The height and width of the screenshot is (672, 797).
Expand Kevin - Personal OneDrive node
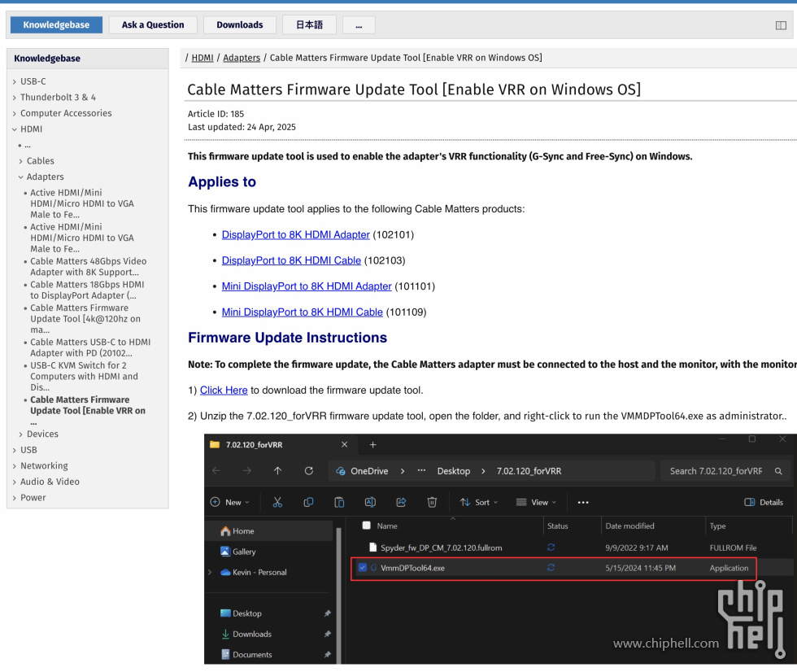[210, 573]
